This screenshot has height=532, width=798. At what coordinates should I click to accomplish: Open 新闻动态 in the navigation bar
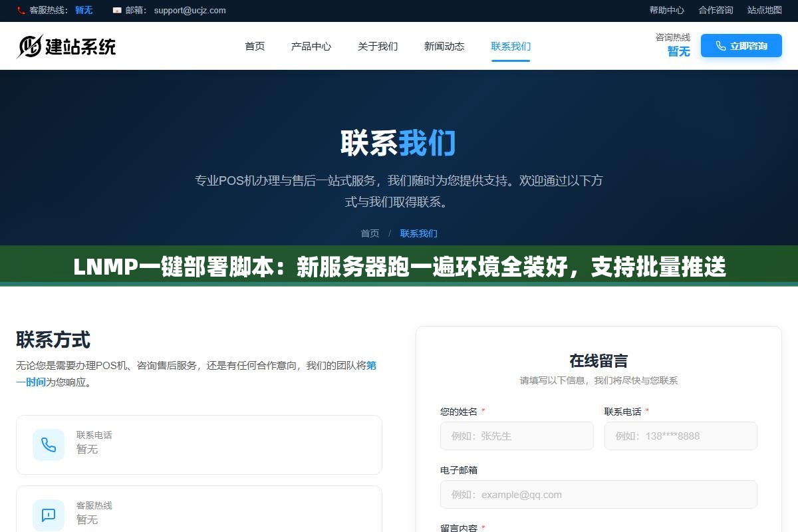point(444,46)
